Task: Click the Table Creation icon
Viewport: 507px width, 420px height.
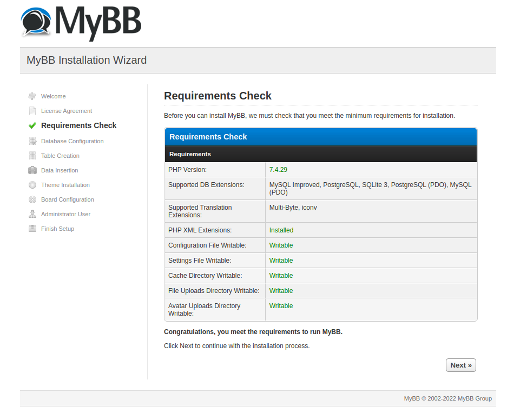Action: click(33, 156)
